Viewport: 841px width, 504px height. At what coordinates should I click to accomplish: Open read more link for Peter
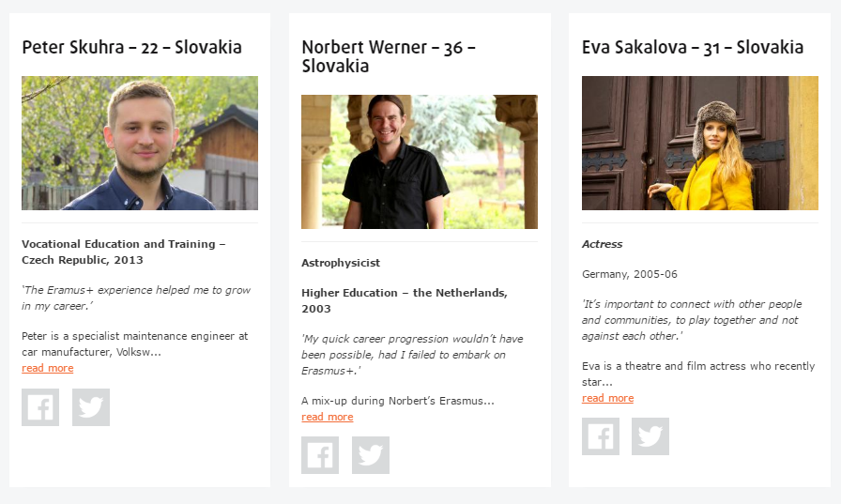coord(48,368)
